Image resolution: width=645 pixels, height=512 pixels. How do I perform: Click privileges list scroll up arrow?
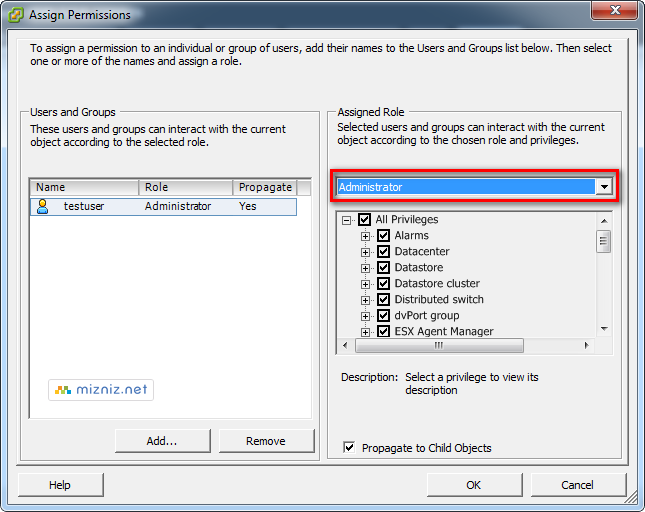tap(604, 221)
